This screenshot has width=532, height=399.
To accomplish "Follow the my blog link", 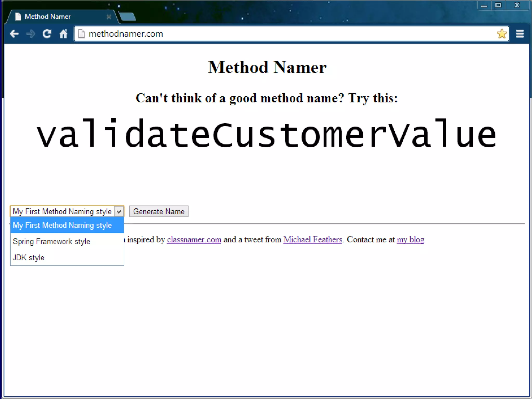I will 410,240.
